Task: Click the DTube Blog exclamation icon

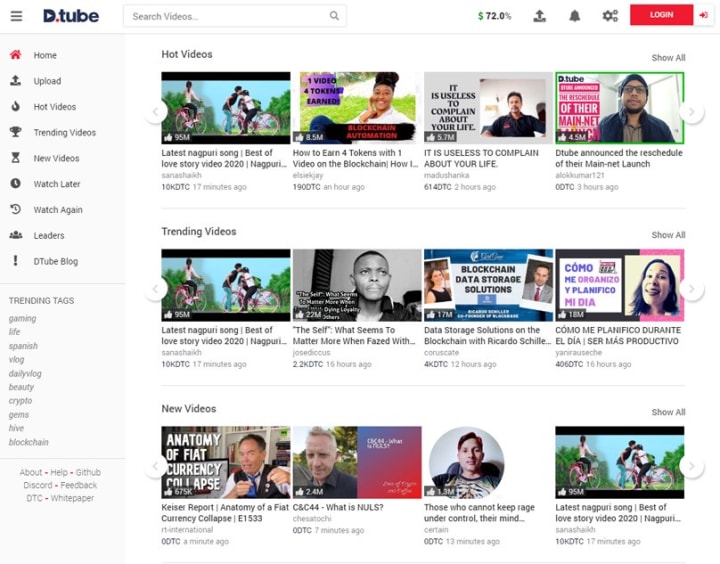Action: click(16, 260)
